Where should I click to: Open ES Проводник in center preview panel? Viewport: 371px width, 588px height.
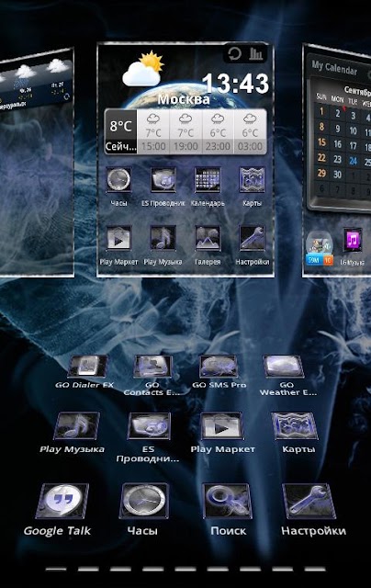click(163, 180)
